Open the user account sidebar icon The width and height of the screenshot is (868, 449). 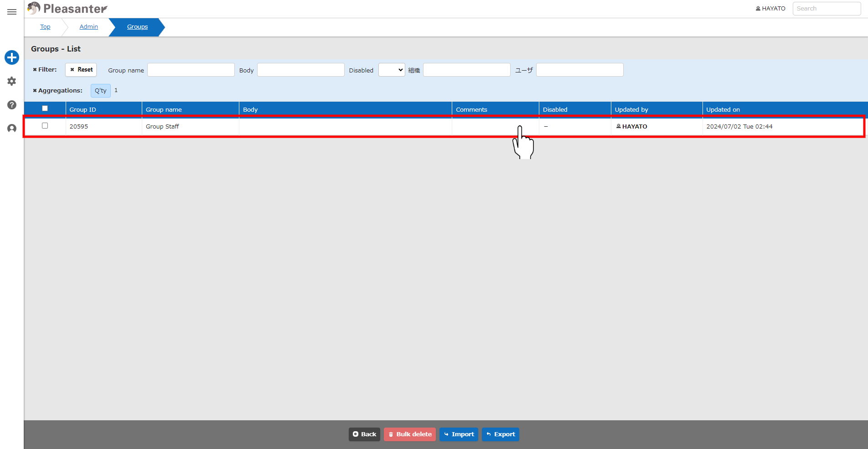pos(12,129)
